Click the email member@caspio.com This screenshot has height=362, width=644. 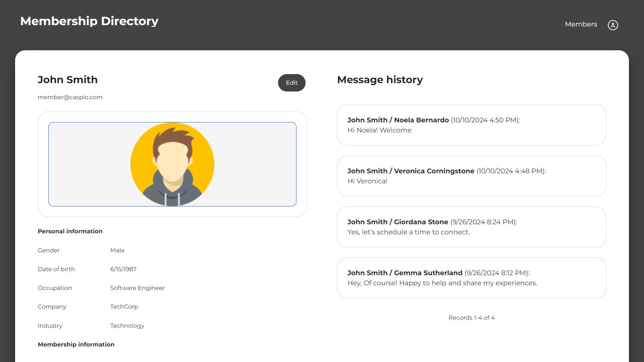coord(70,97)
